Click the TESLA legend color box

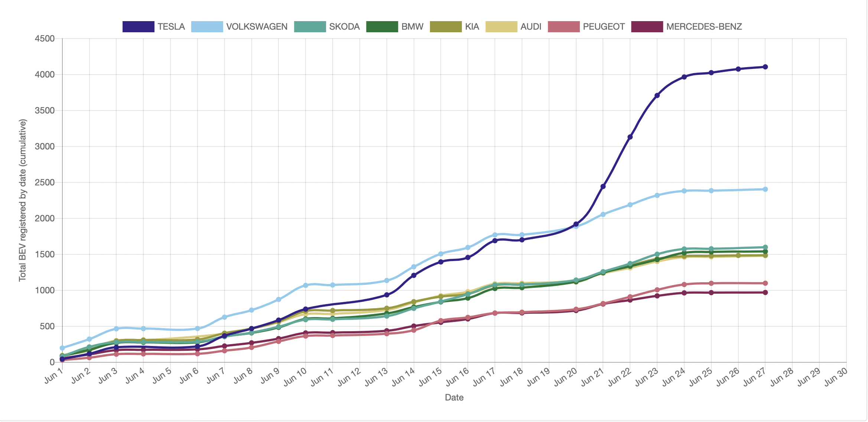pyautogui.click(x=138, y=27)
